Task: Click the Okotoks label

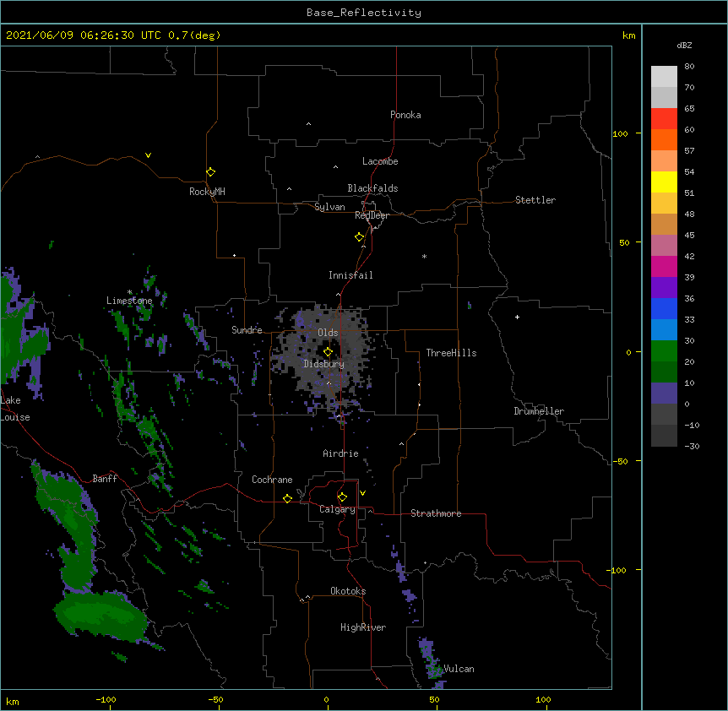Action: click(348, 591)
